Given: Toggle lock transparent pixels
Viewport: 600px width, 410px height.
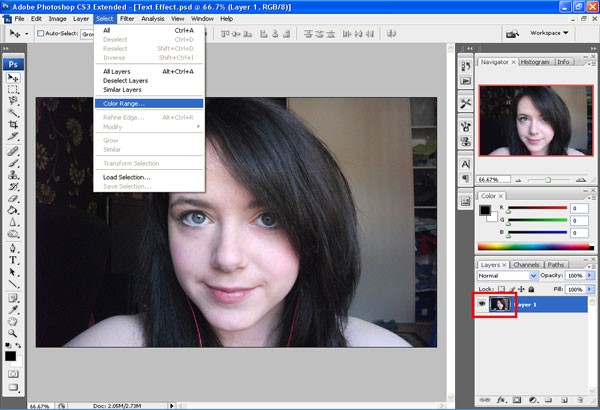Looking at the screenshot, I should click(501, 289).
